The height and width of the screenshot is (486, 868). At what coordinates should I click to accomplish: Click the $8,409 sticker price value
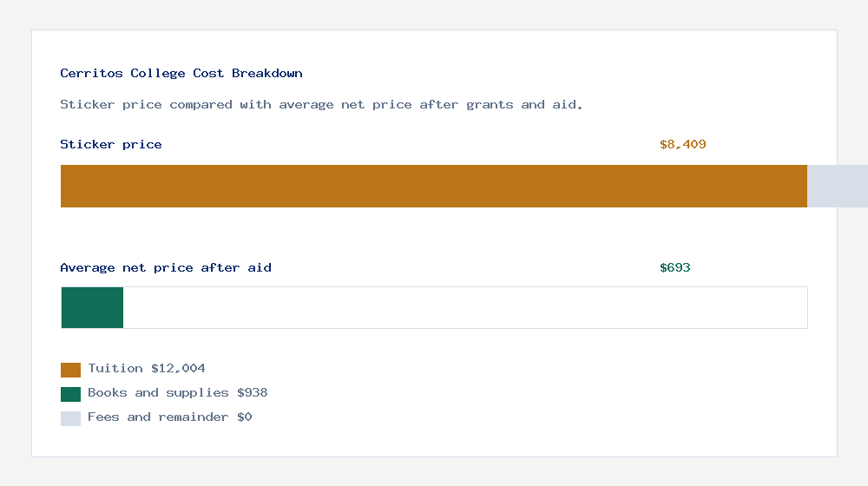(682, 144)
